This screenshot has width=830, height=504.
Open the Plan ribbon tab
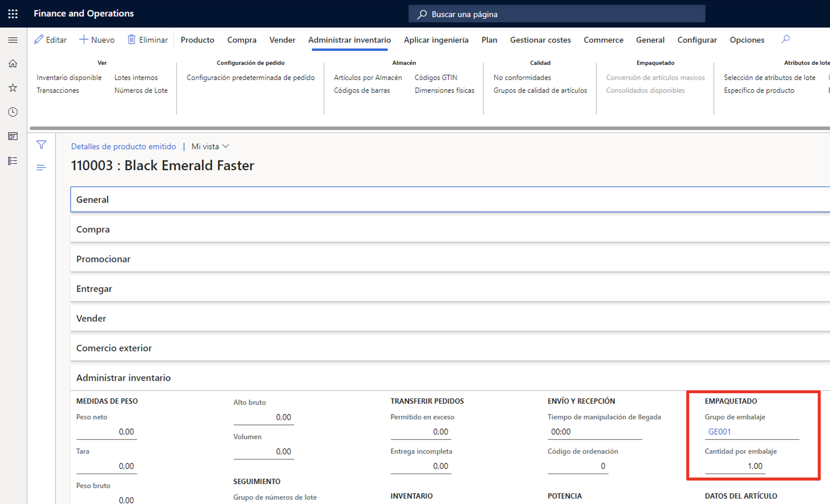tap(489, 40)
